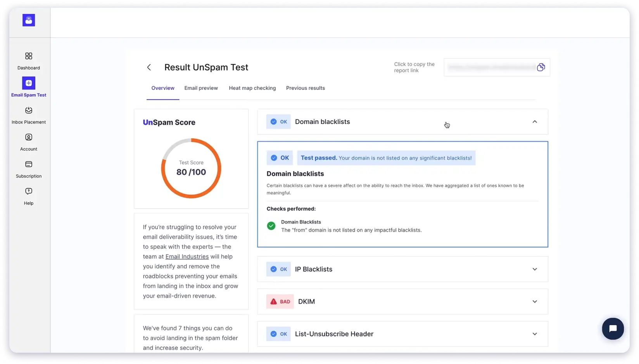Click the OK badge beside Test passed message
Viewport: 639px width, 364px height.
(280, 158)
